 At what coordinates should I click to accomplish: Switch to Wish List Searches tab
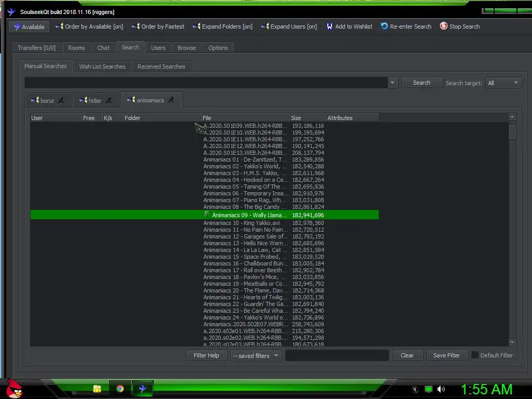click(102, 66)
